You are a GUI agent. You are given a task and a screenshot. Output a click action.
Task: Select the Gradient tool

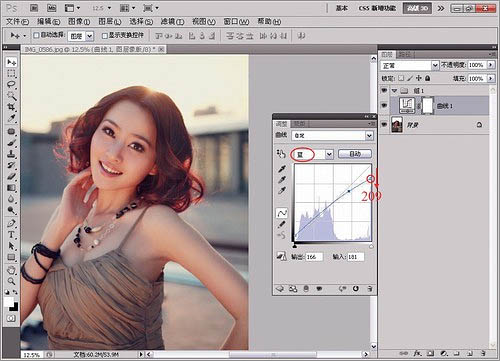coord(11,188)
